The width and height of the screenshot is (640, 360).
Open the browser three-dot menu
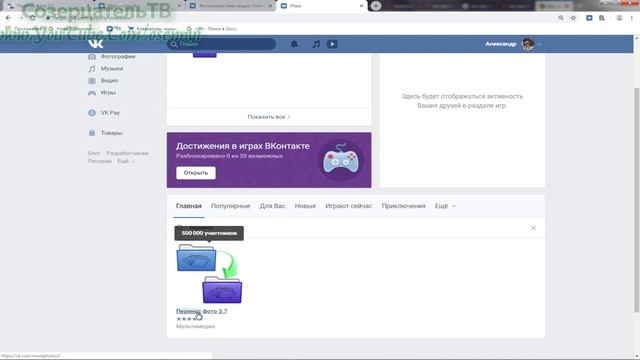pos(631,18)
